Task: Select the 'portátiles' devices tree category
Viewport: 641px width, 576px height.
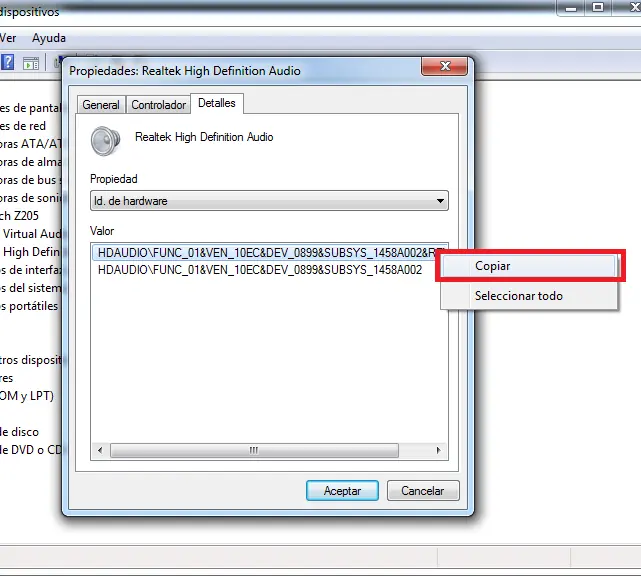Action: 29,306
